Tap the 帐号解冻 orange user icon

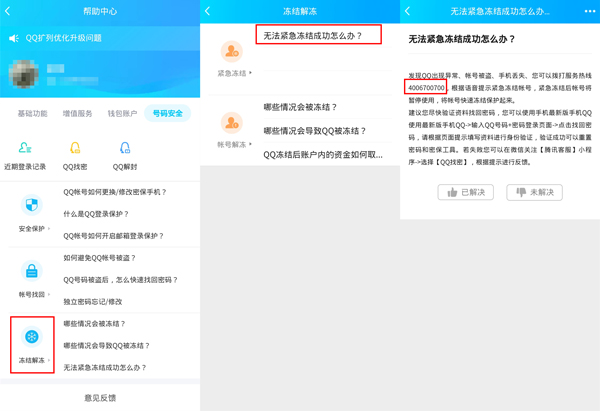[x=232, y=123]
